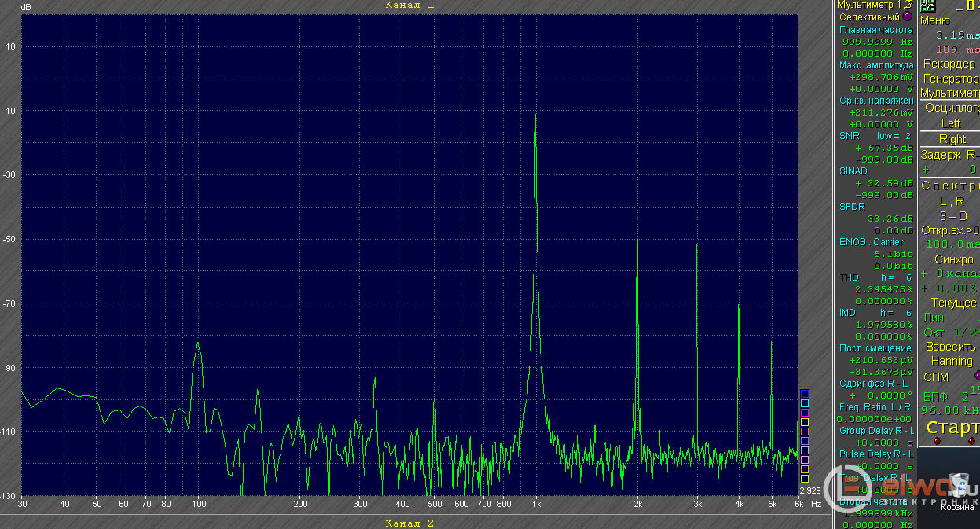The image size is (980, 529).
Task: Enable the Left channel
Action: click(951, 123)
